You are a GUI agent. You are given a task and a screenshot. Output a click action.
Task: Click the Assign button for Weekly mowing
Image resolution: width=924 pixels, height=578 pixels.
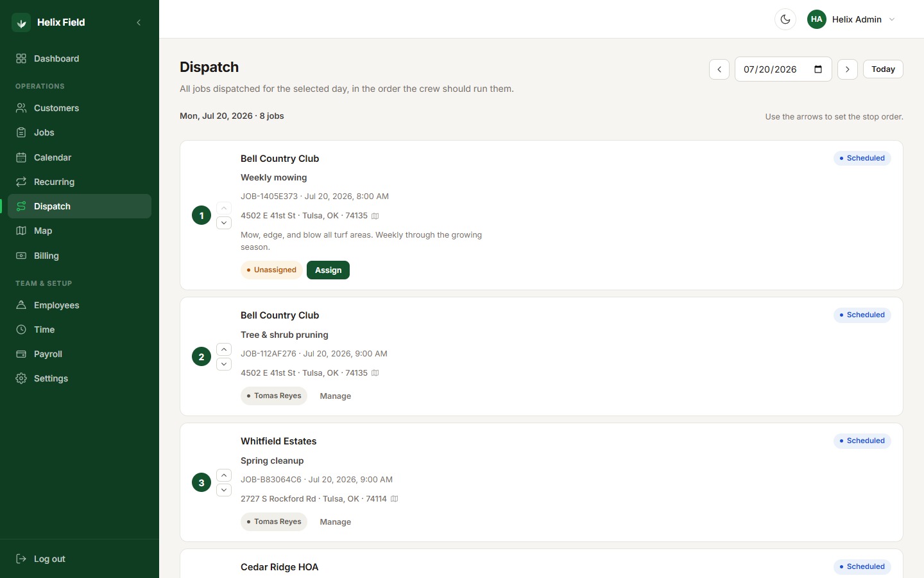[x=328, y=270]
